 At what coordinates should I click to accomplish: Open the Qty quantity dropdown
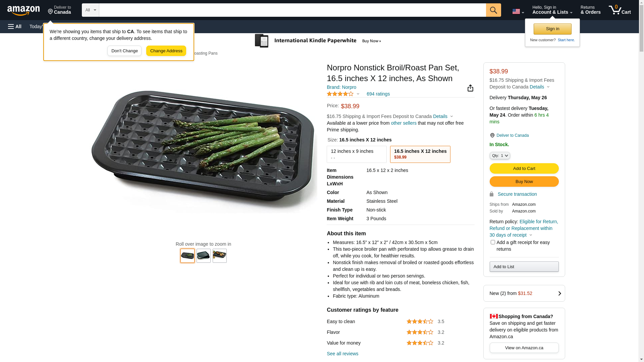point(500,156)
